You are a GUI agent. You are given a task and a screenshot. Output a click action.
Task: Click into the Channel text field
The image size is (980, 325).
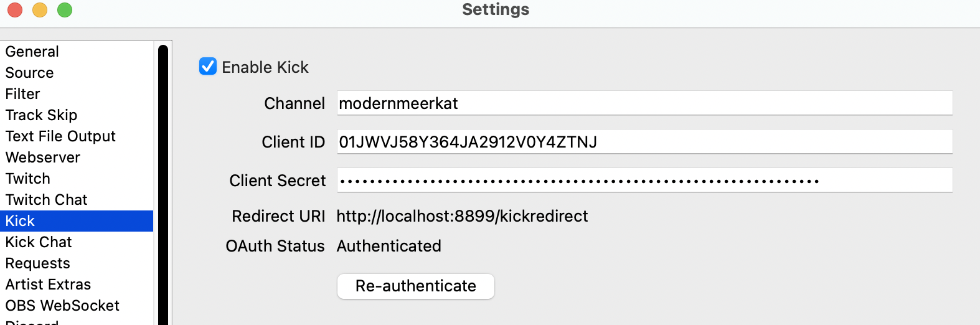click(644, 103)
